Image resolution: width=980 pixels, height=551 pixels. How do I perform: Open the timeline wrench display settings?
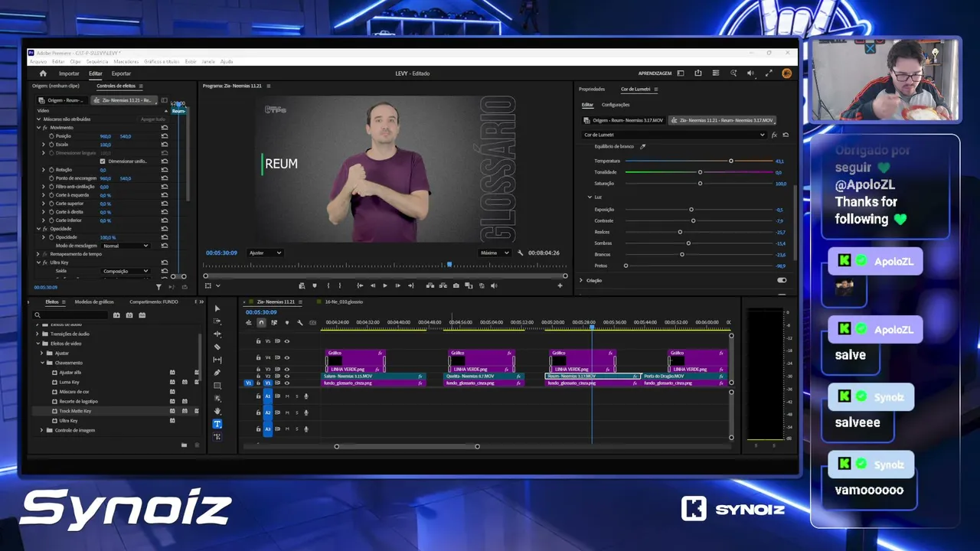[299, 322]
